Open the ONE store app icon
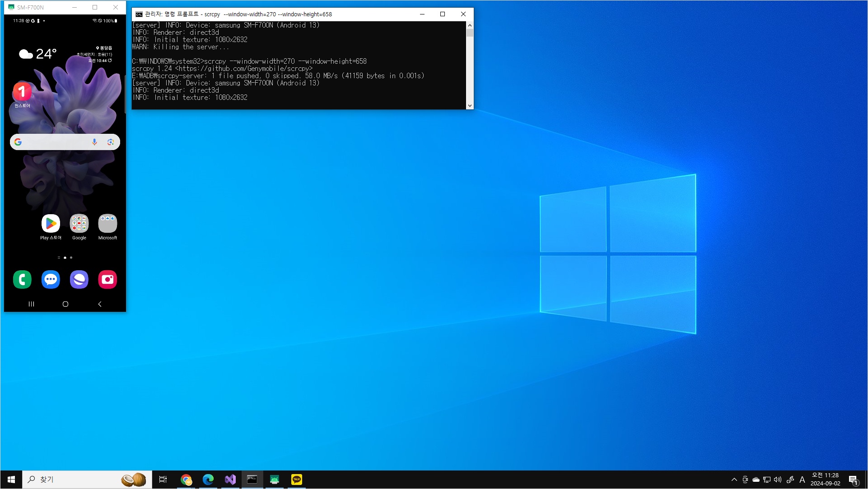The image size is (868, 489). point(22,92)
